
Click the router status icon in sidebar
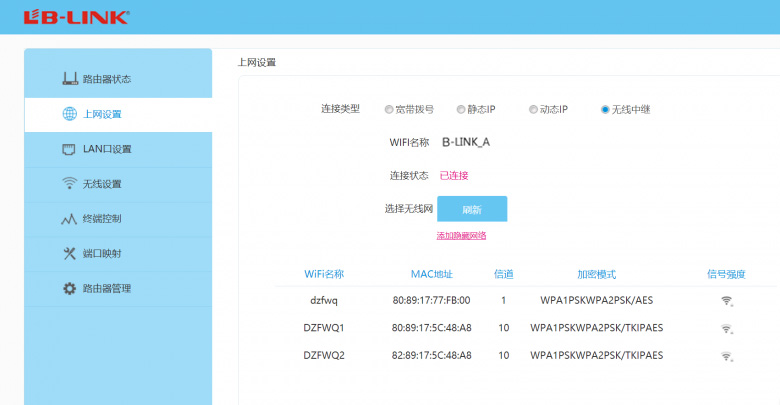click(x=70, y=79)
